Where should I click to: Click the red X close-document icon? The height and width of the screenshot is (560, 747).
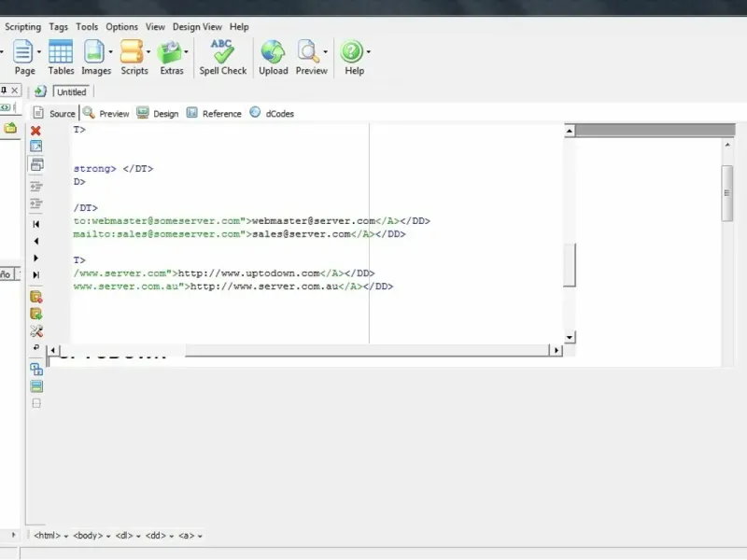pos(35,131)
